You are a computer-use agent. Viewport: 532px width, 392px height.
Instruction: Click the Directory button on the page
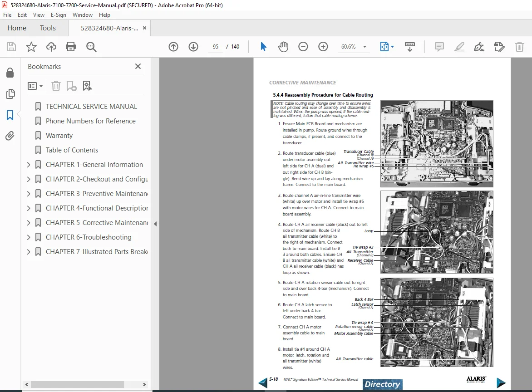[x=382, y=384]
